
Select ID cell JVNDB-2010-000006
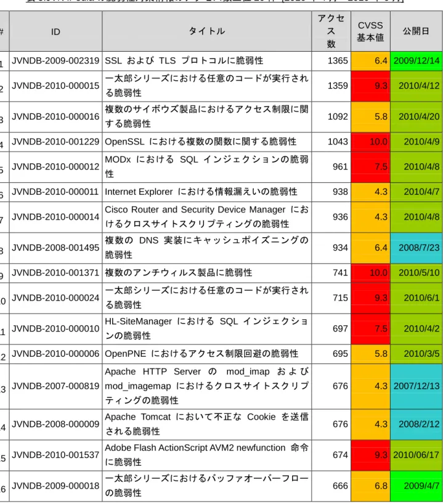55,354
